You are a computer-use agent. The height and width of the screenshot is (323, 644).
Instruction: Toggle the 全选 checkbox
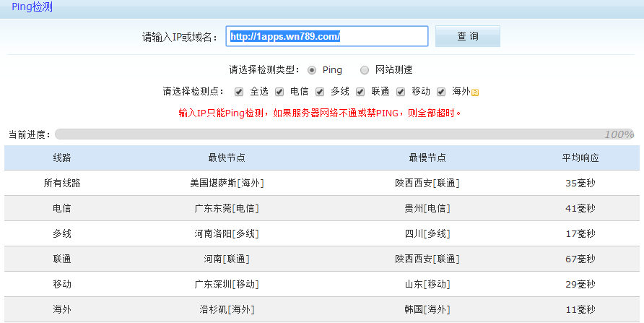click(239, 92)
